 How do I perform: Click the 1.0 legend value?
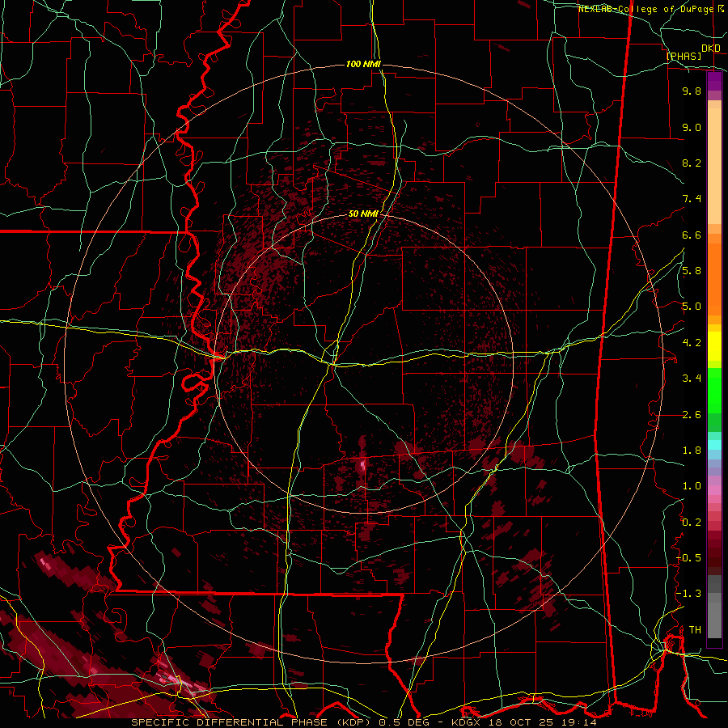692,486
